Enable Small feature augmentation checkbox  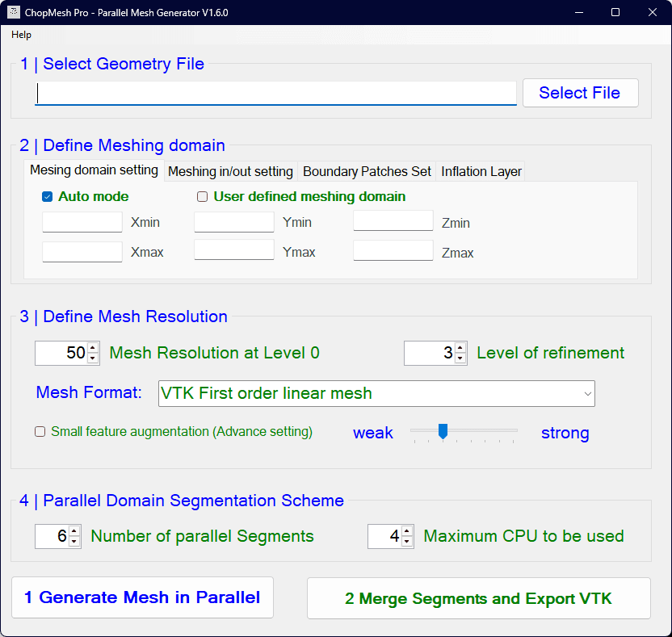coord(40,431)
